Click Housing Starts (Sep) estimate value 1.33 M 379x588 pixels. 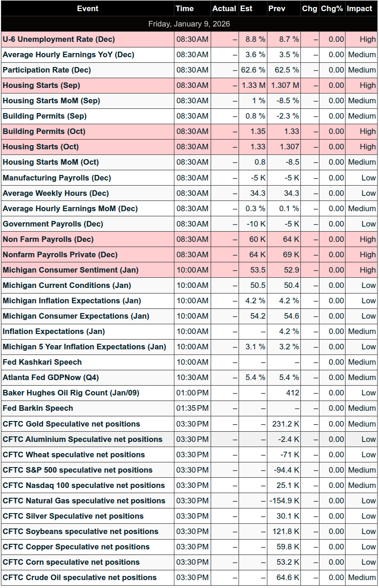(253, 85)
